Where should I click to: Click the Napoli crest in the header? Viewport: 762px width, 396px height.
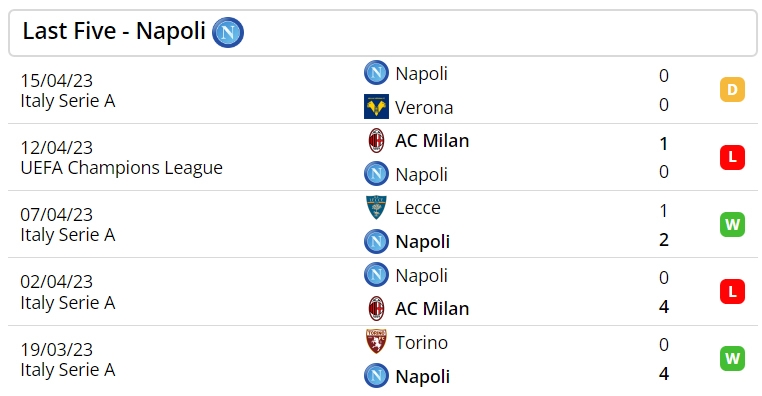pyautogui.click(x=228, y=33)
